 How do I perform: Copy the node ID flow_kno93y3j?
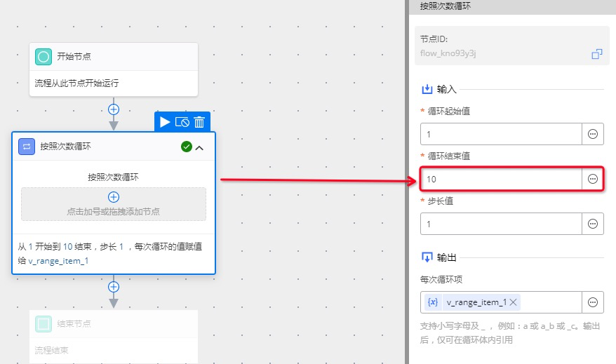point(597,54)
